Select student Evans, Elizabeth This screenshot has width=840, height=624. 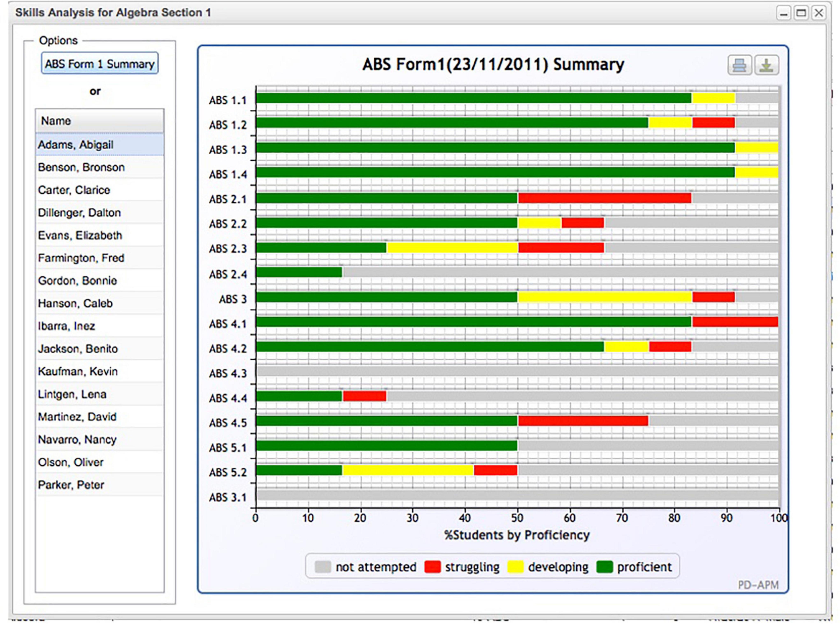100,235
